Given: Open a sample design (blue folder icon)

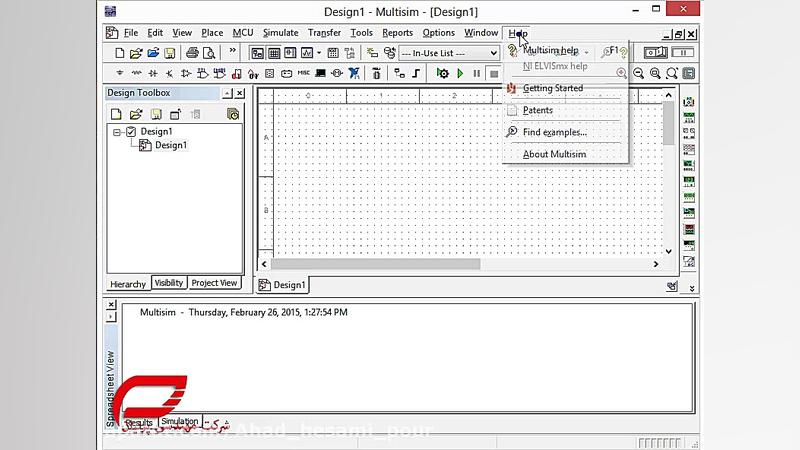Looking at the screenshot, I should coord(153,53).
